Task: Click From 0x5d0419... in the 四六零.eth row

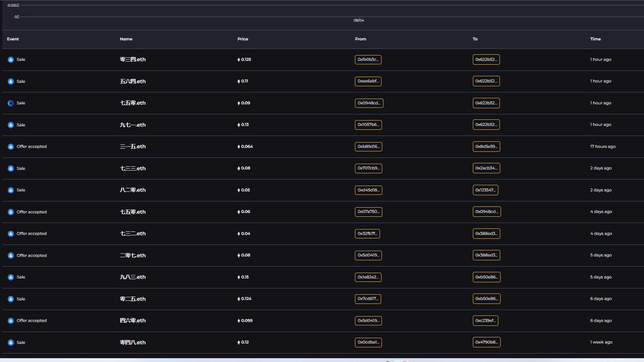Action: [369, 321]
